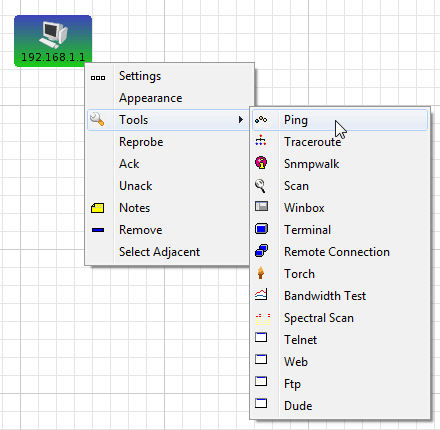The width and height of the screenshot is (440, 430).
Task: Select the 192.168.1.1 device on map
Action: point(53,41)
